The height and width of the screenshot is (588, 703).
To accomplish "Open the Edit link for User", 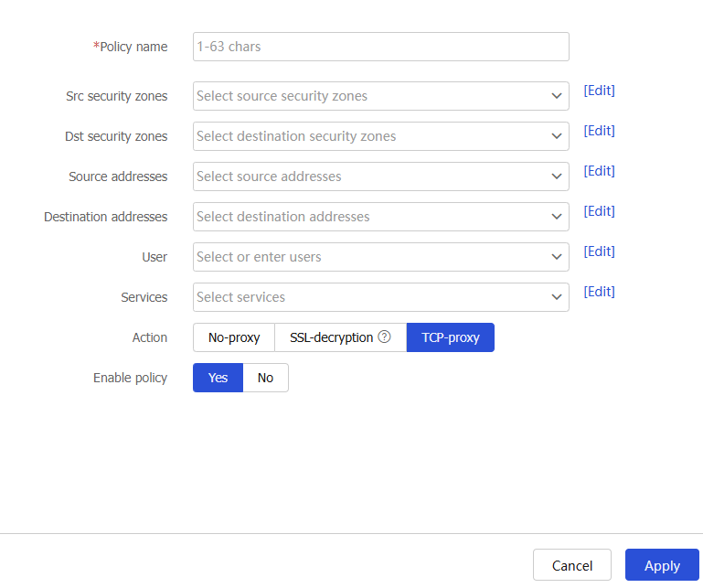I will point(599,251).
